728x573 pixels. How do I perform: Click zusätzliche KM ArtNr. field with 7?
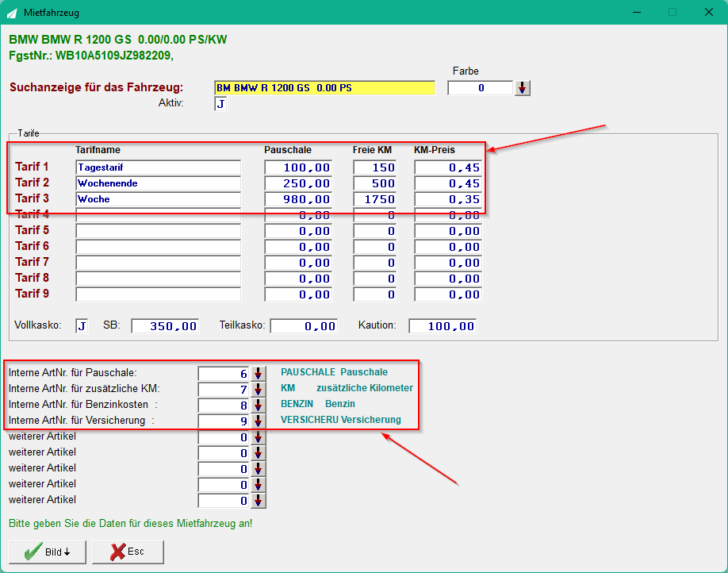pos(224,389)
